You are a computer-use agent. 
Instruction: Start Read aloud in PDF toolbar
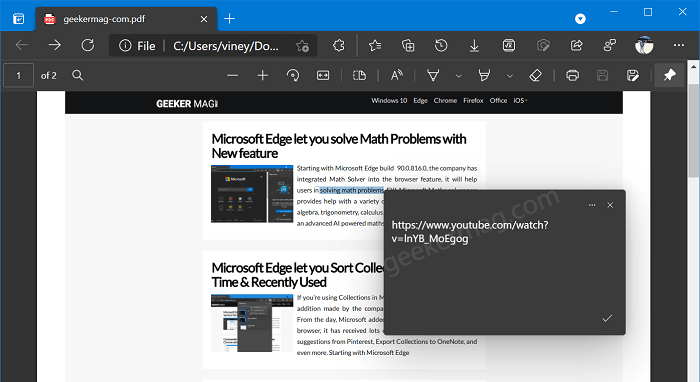coord(396,75)
